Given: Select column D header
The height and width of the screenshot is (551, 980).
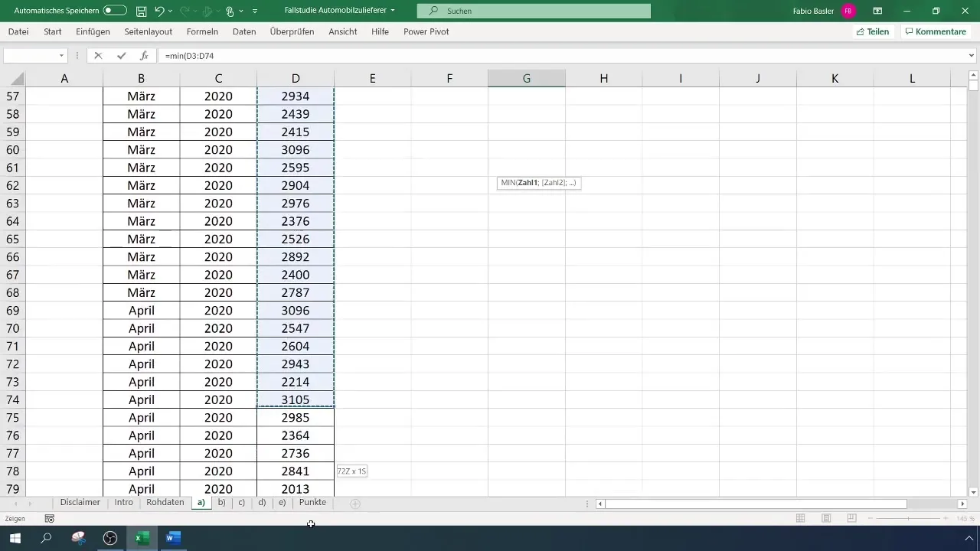Looking at the screenshot, I should point(296,78).
